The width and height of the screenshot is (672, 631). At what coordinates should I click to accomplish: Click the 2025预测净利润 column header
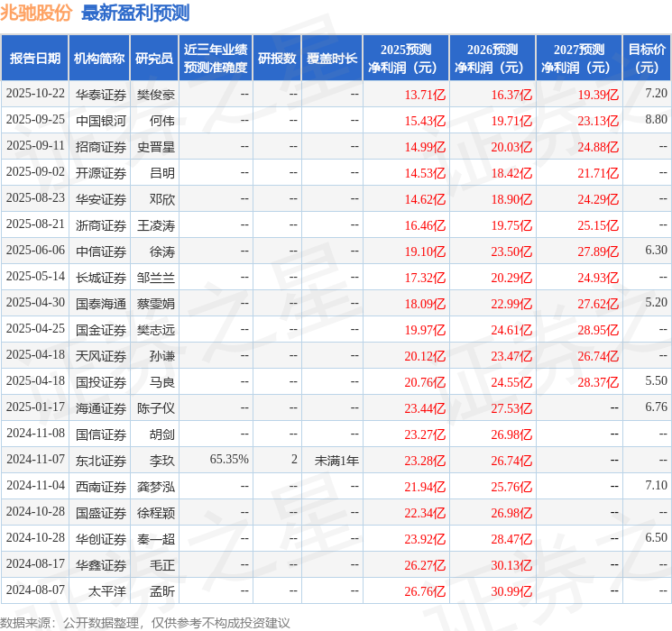click(406, 59)
